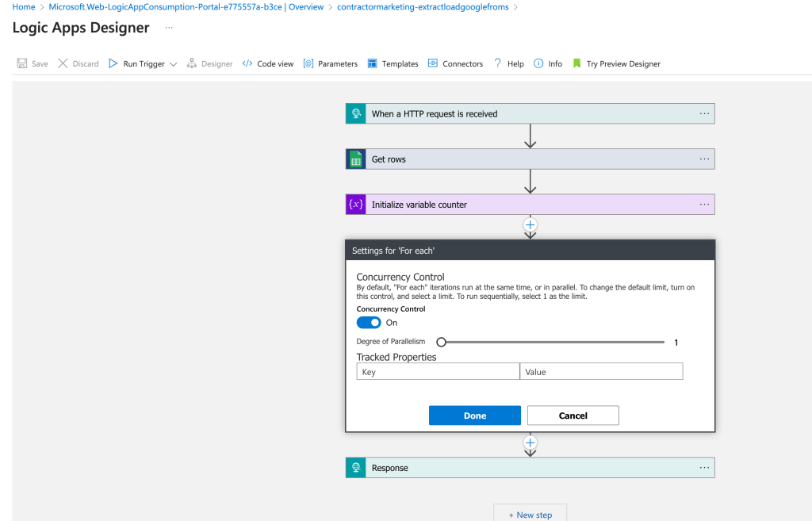Expand the Get rows step
Screen dimensions: 812x521
[530, 159]
